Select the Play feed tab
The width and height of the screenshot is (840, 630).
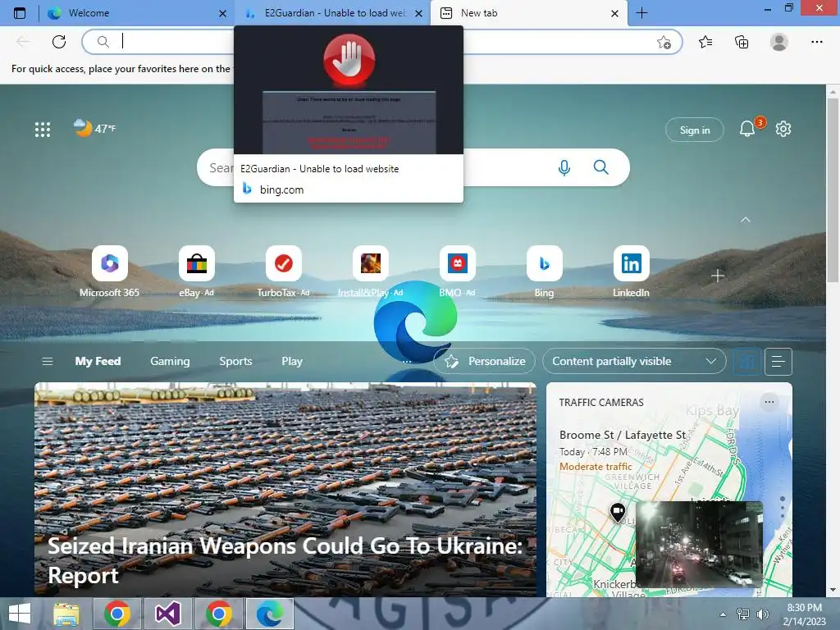292,362
